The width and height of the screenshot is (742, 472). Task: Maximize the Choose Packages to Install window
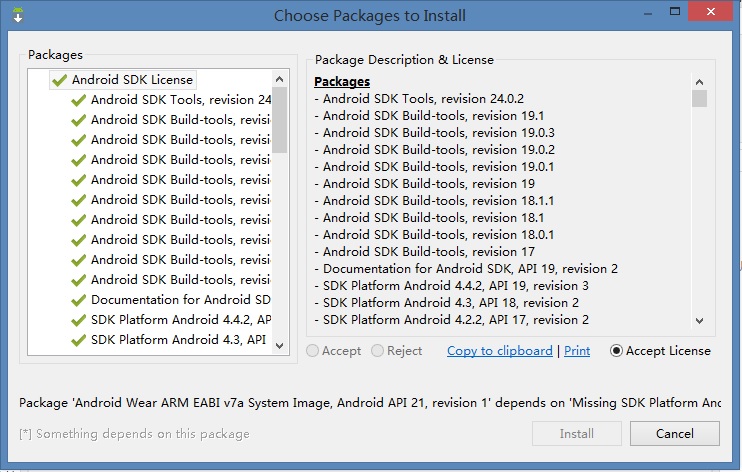tap(675, 12)
